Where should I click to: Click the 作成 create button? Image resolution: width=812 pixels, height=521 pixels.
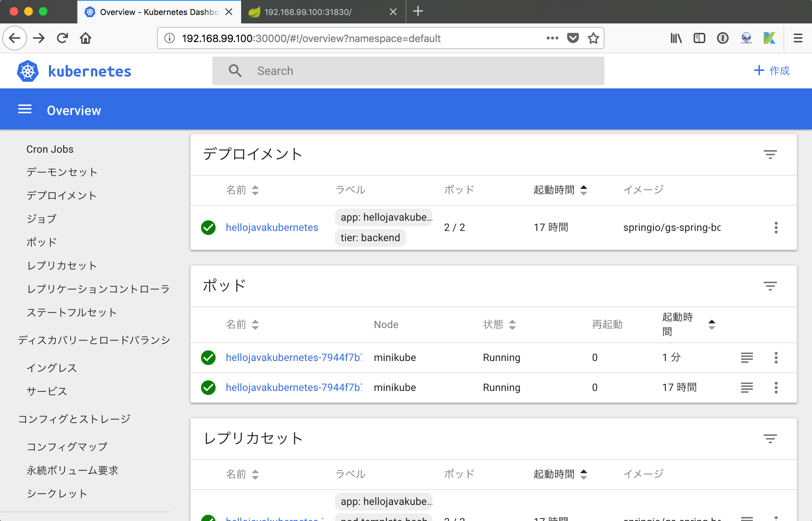[771, 71]
